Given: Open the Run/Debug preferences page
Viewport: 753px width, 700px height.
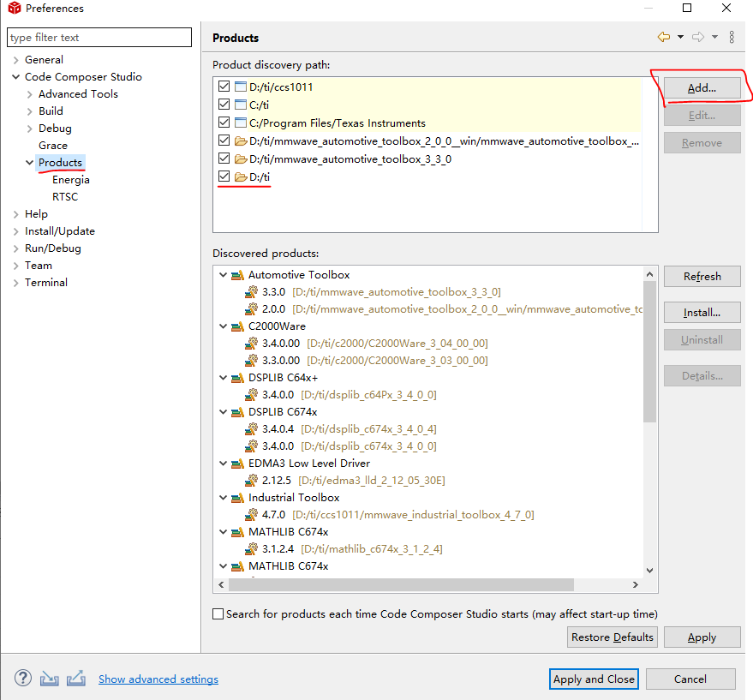Looking at the screenshot, I should pyautogui.click(x=53, y=248).
